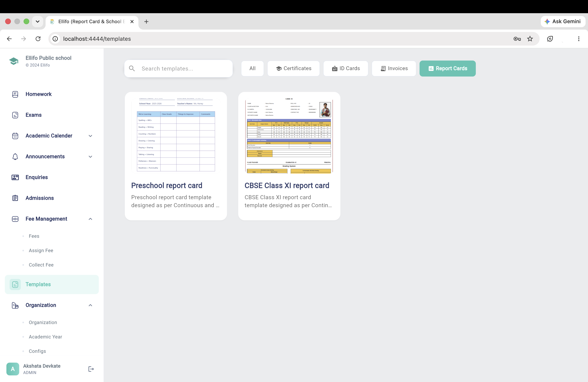Click the Fee Management money icon
This screenshot has width=588, height=382.
pos(15,219)
